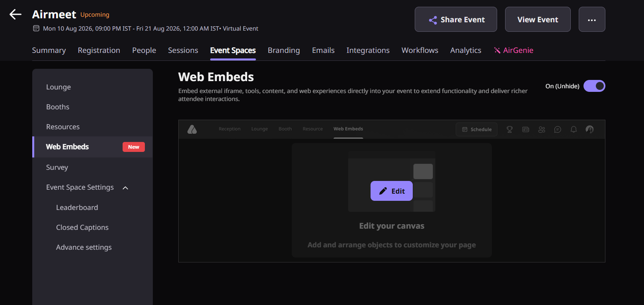Screen dimensions: 644x305
Task: Click the Lounge tab in the preview
Action: [260, 129]
